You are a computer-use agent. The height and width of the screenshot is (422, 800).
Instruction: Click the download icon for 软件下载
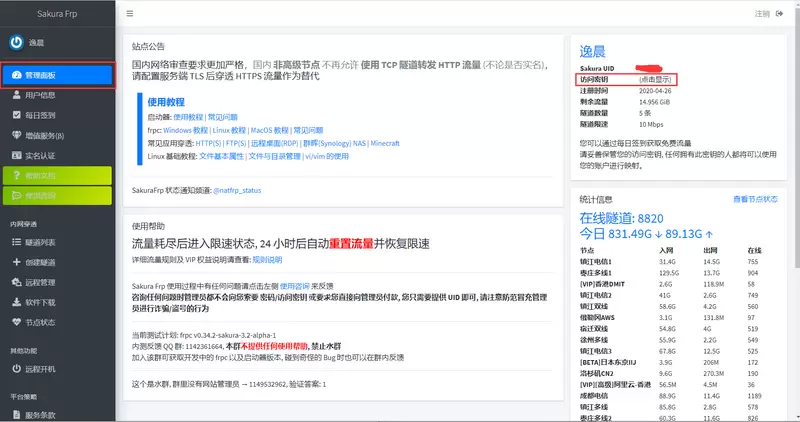coord(16,302)
